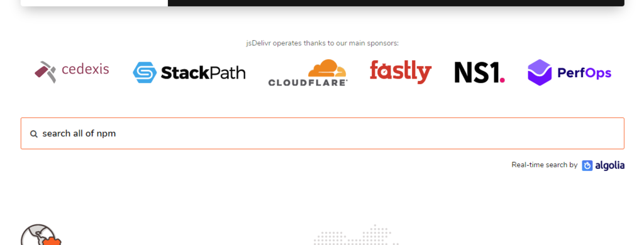
Task: Open the Fastly sponsor logo
Action: tap(401, 72)
